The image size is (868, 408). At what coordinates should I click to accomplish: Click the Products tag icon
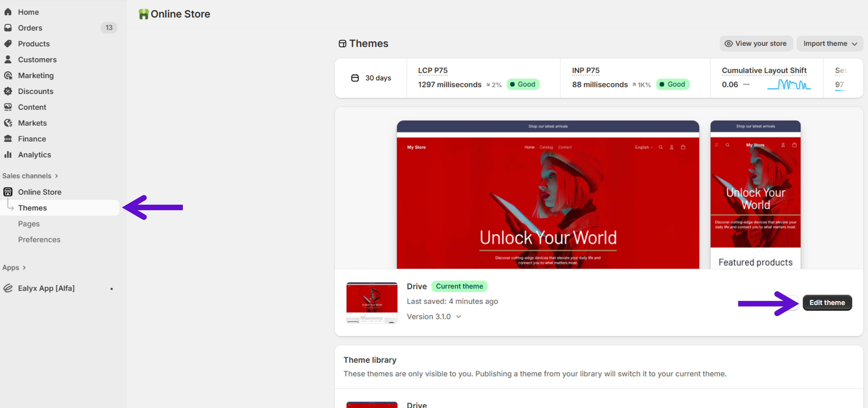click(x=8, y=44)
